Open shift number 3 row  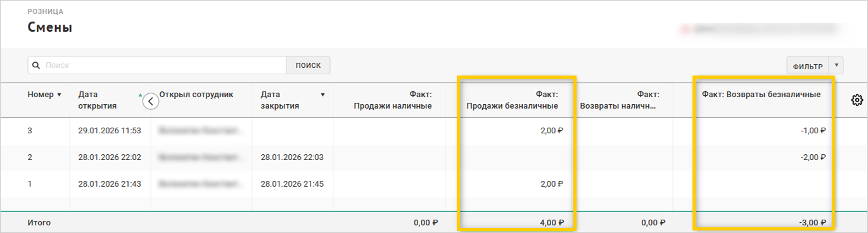click(434, 130)
